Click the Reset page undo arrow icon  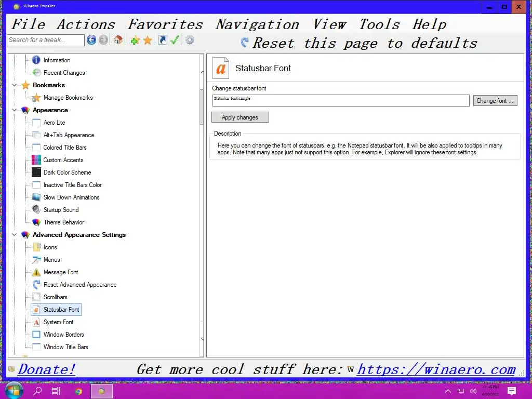tap(245, 43)
